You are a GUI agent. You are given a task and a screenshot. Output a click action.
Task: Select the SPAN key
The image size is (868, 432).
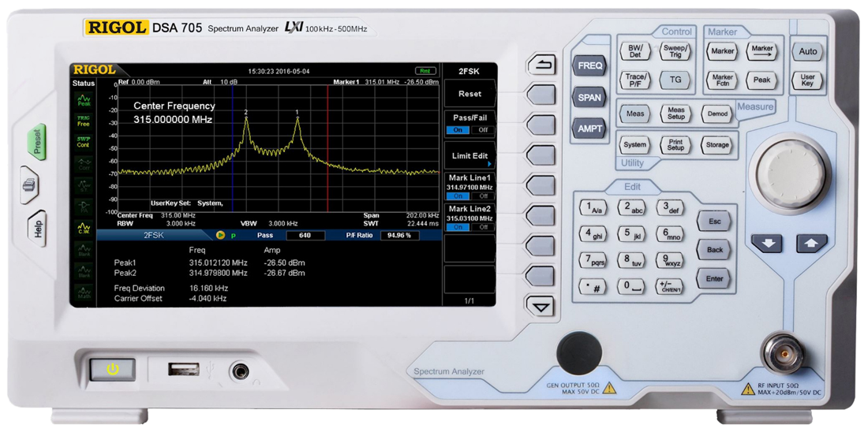[589, 97]
